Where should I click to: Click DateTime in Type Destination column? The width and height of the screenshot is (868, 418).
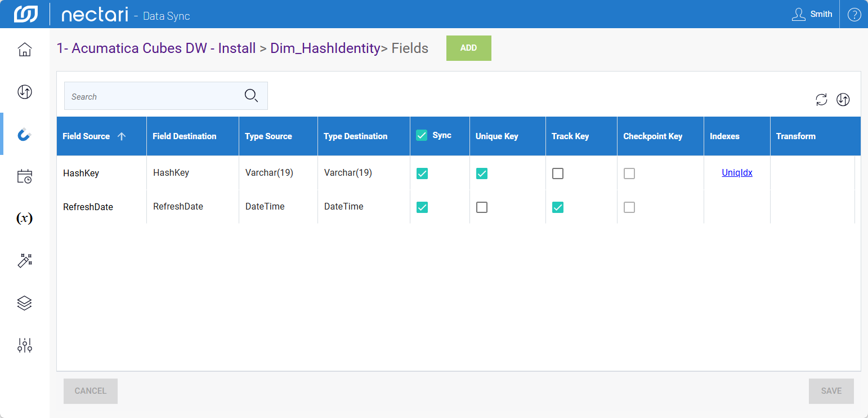click(344, 207)
